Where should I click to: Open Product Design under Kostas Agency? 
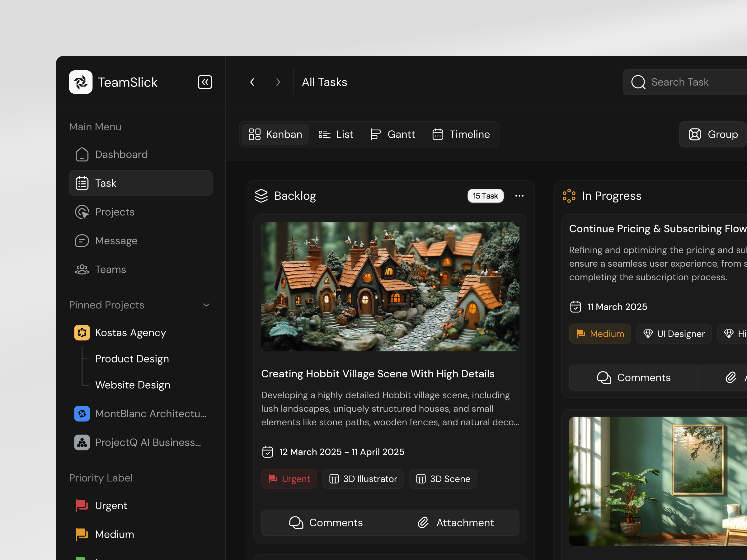pos(132,358)
